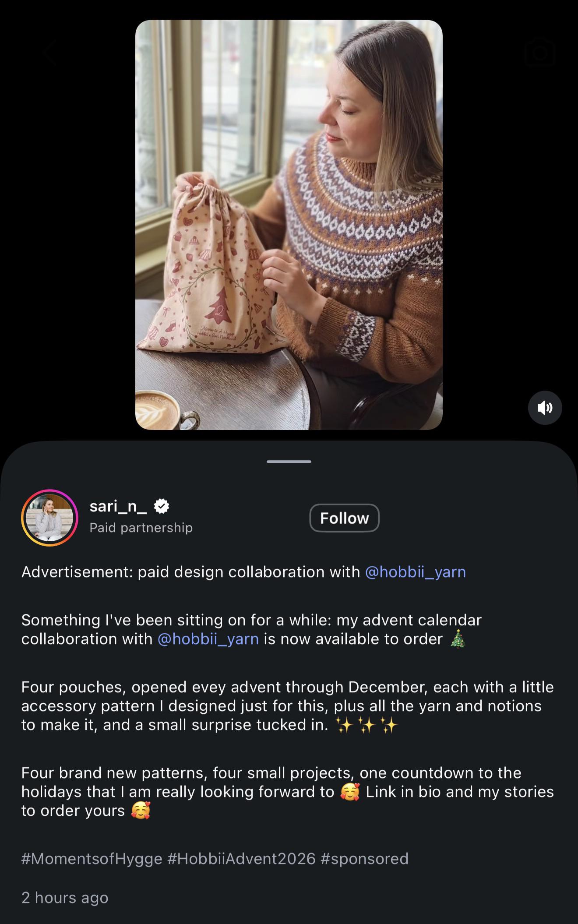Open the #MomentsofHygge hashtag
The image size is (578, 924).
(x=92, y=858)
